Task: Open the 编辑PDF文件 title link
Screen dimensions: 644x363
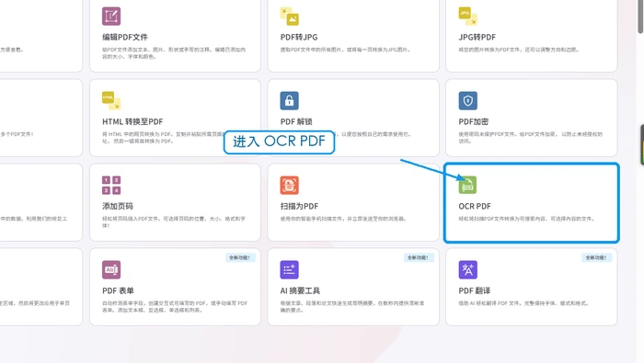Action: click(125, 37)
